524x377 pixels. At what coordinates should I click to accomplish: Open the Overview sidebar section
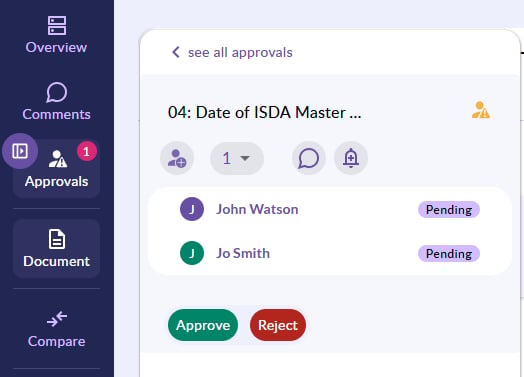click(56, 34)
